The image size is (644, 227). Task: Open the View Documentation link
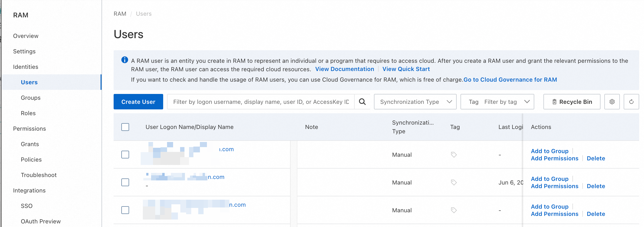[344, 69]
